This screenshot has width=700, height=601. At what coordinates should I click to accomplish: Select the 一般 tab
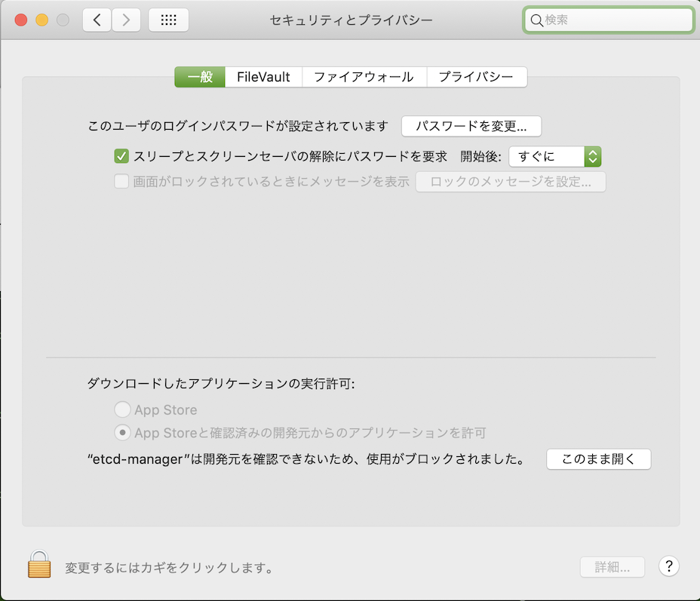(x=199, y=76)
